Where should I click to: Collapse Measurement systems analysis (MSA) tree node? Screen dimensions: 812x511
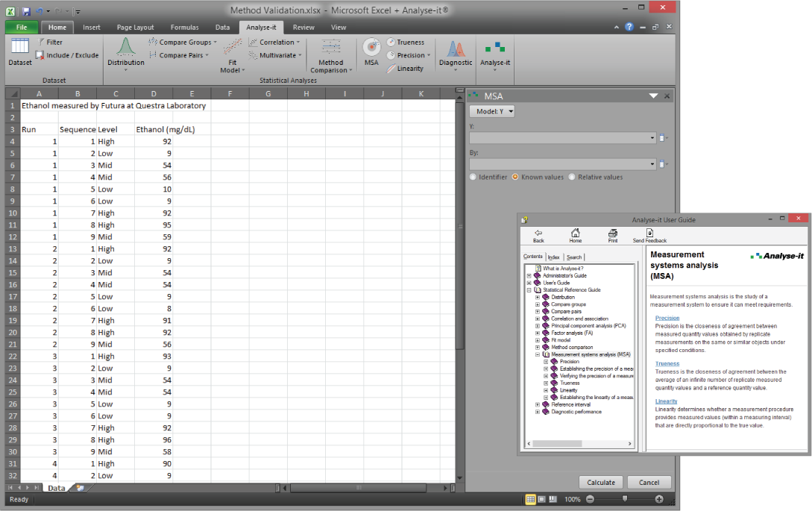coord(537,354)
